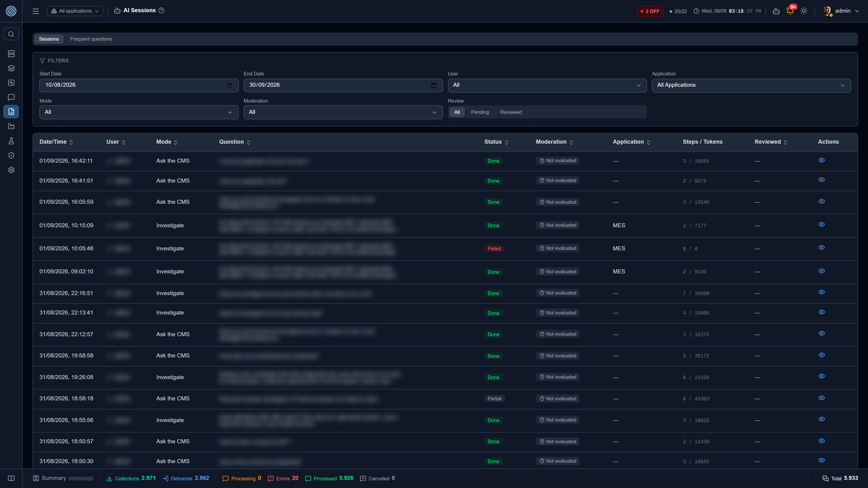Click the Processed 5.926 counter
868x488 pixels.
point(329,478)
